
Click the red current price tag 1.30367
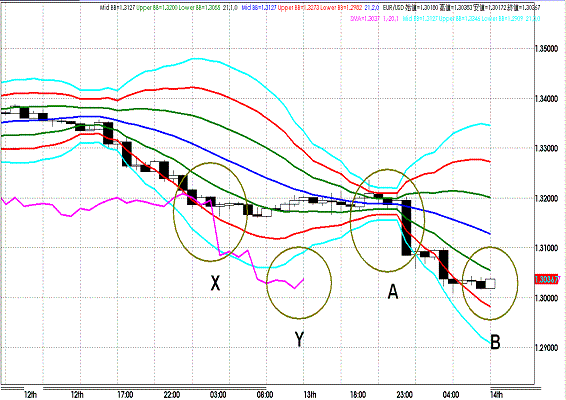point(547,279)
